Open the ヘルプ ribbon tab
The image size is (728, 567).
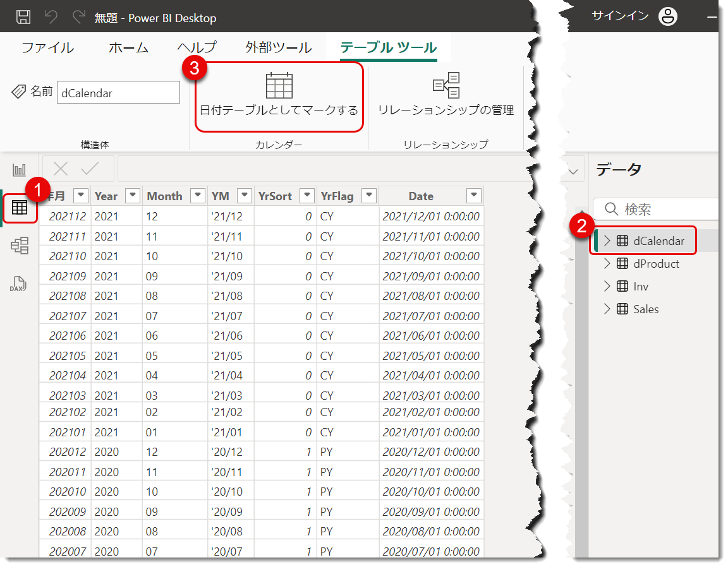(x=197, y=47)
